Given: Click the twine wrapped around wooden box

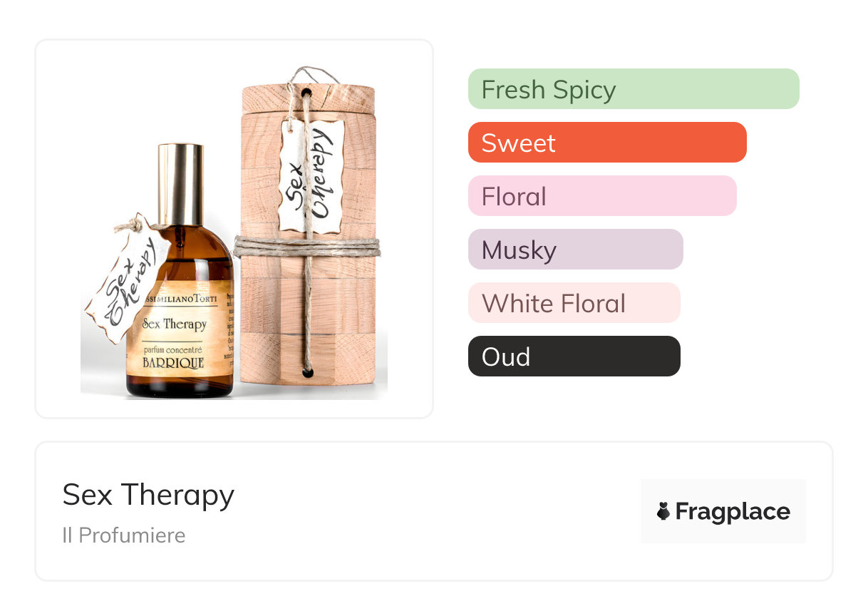Looking at the screenshot, I should [307, 247].
